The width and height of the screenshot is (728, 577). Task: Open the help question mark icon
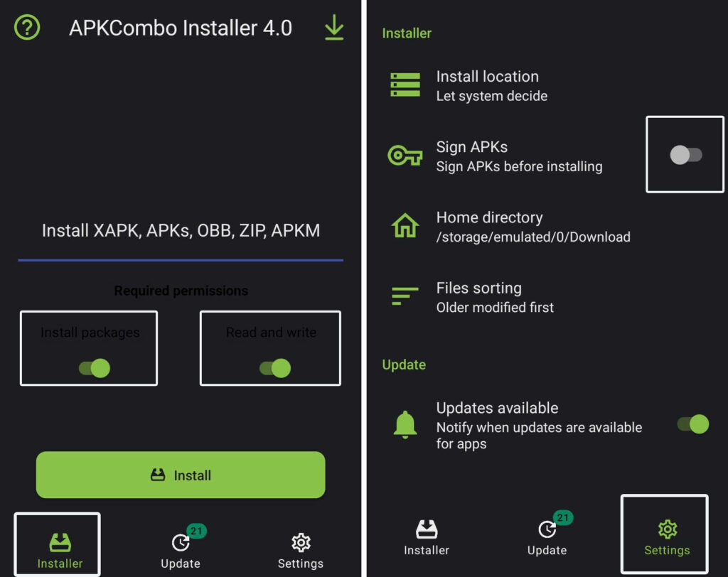click(27, 28)
